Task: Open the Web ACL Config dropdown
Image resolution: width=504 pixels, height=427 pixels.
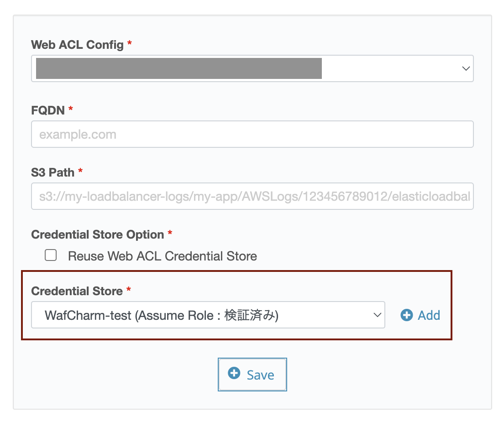Action: [x=252, y=68]
